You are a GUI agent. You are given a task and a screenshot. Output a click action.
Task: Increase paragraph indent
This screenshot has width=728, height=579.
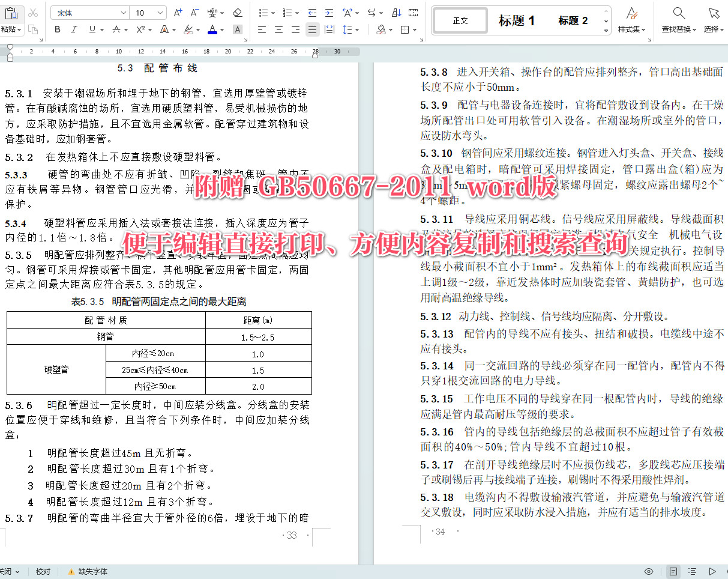point(328,12)
